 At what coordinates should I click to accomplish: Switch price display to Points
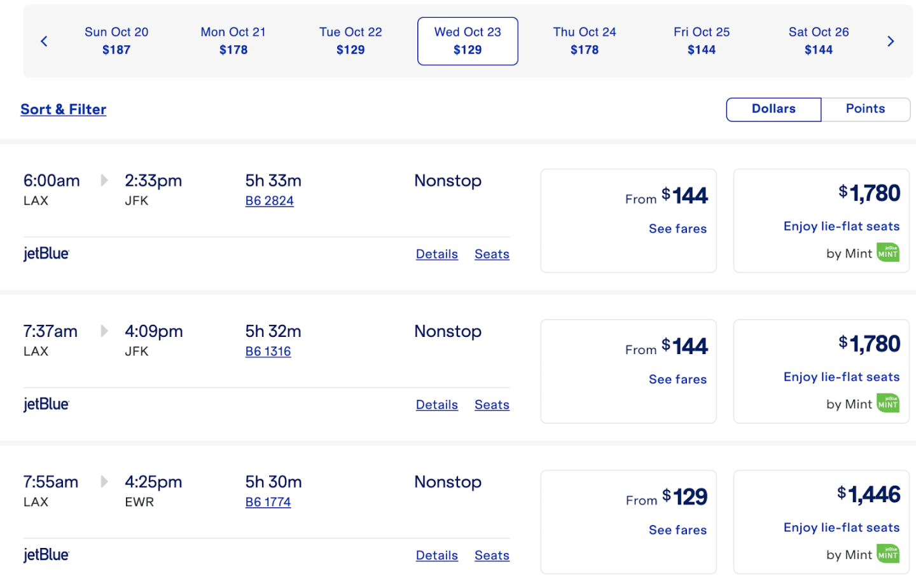click(865, 109)
